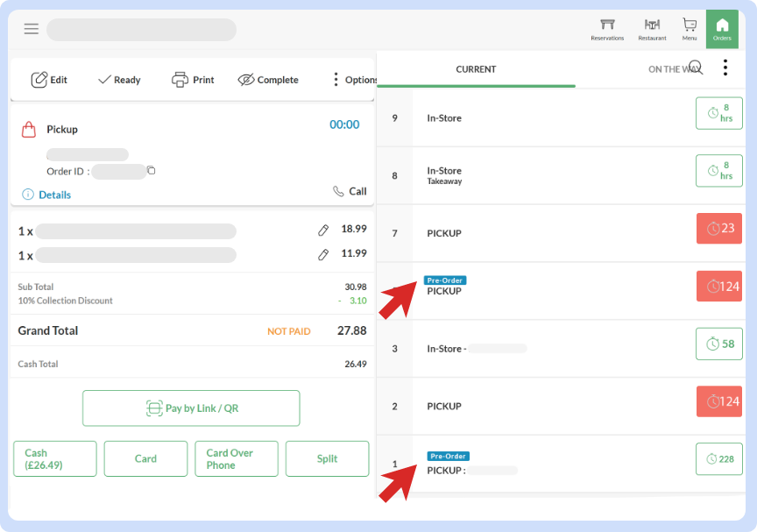Open the Menu cart icon
The width and height of the screenshot is (757, 532).
[x=690, y=29]
